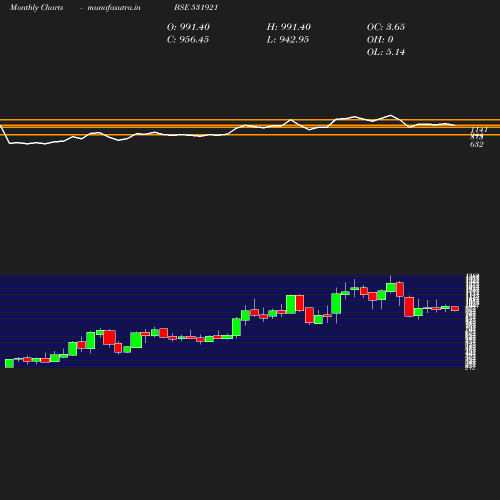This screenshot has height=500, width=500.
Task: Click the 'Monthly Charts' title text
Action: tap(36, 8)
